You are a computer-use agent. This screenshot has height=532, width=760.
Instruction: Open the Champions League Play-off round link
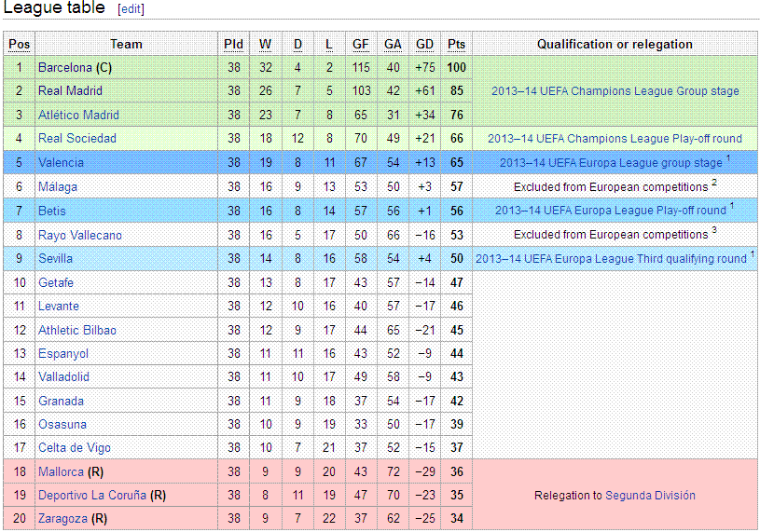(x=615, y=139)
